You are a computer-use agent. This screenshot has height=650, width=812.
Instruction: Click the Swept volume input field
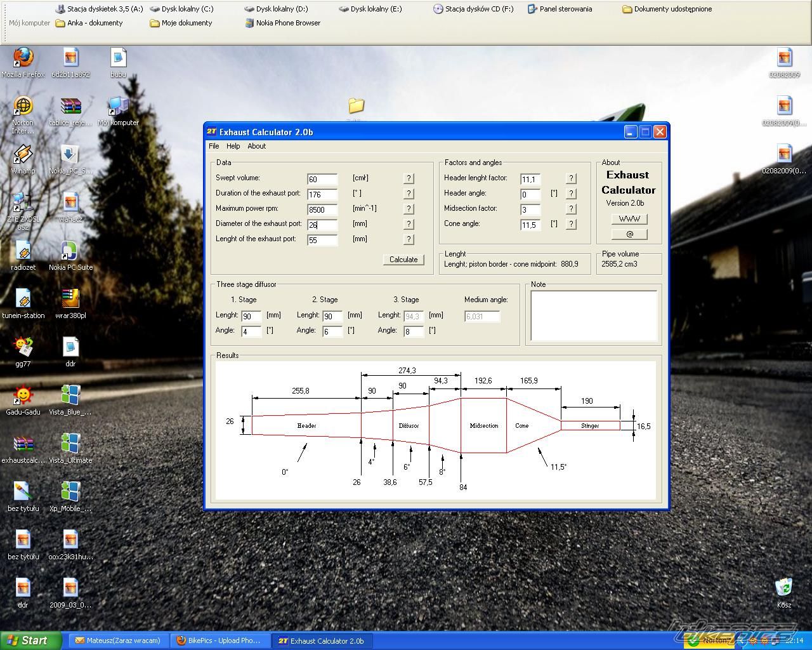[322, 180]
